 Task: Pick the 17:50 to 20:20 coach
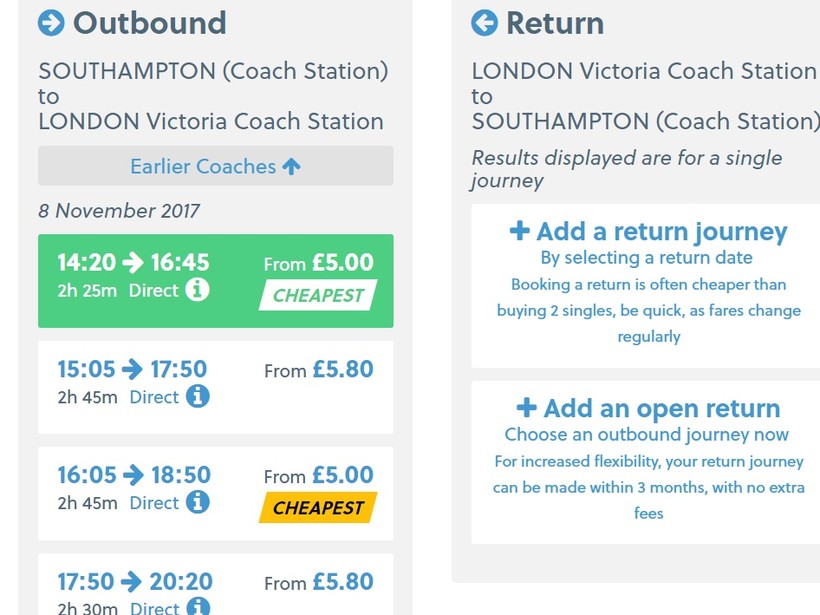(215, 588)
